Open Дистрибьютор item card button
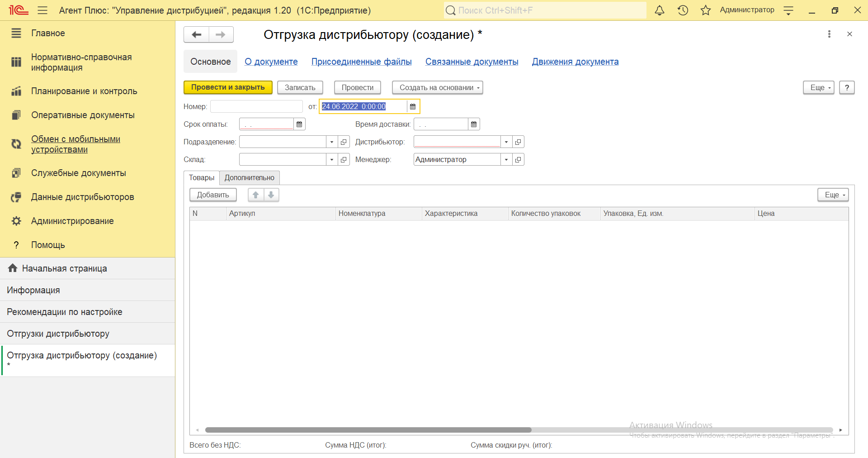Image resolution: width=868 pixels, height=458 pixels. [518, 142]
